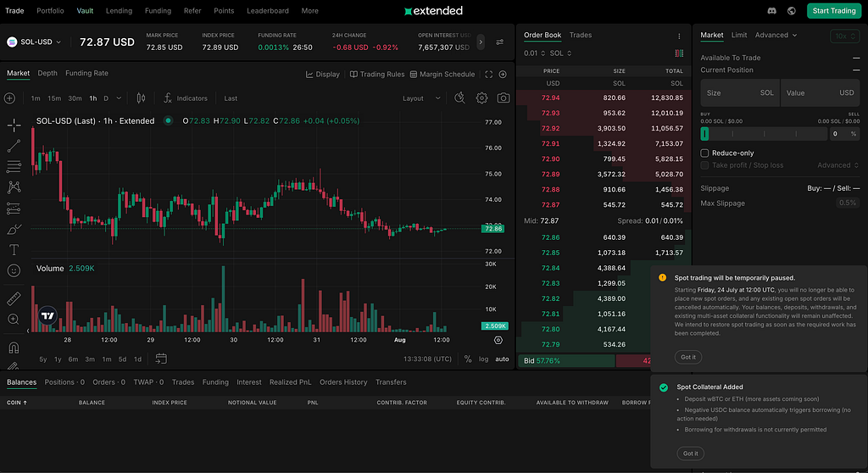This screenshot has width=868, height=473.
Task: Select the crosshair cursor tool
Action: coord(14,125)
